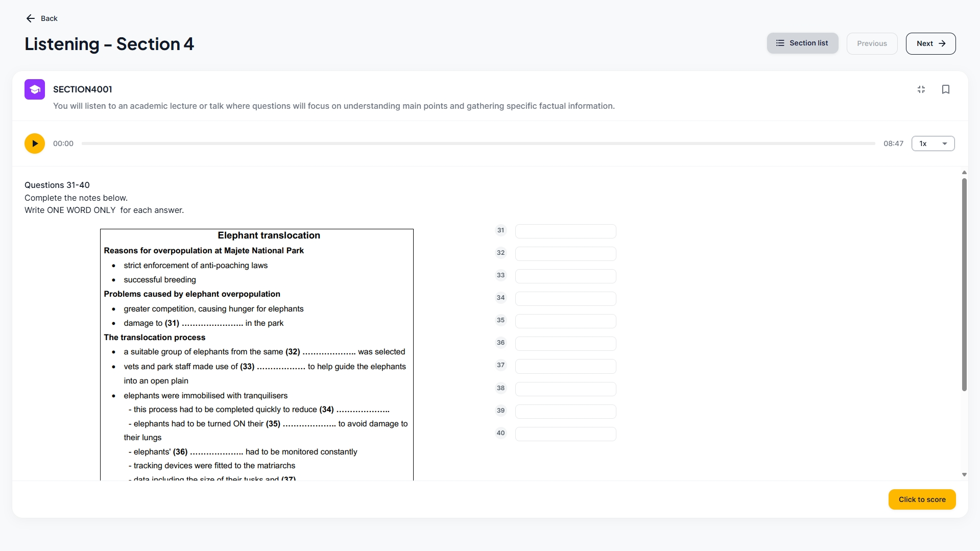Click the 08:47 duration label

(x=893, y=143)
